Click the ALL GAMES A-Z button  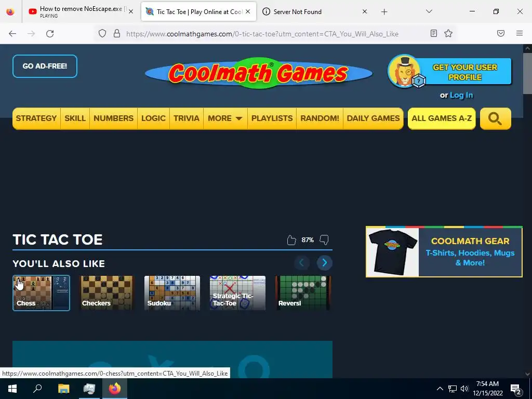442,118
